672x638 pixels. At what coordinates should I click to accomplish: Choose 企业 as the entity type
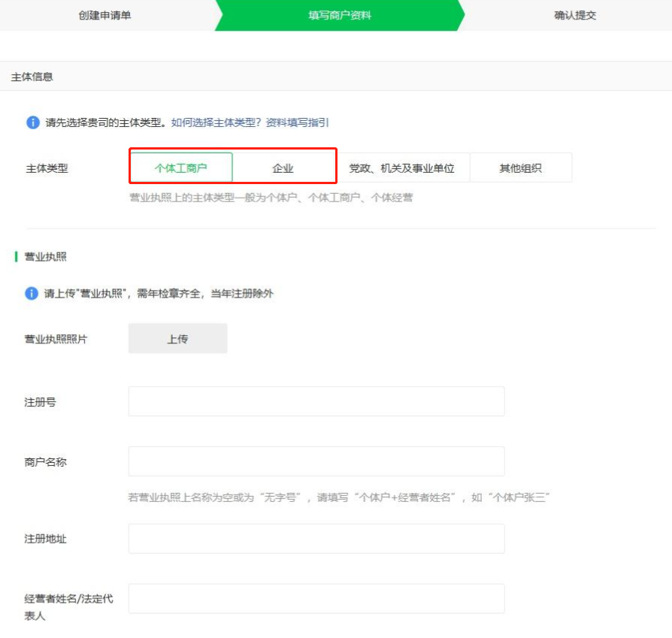[x=283, y=168]
